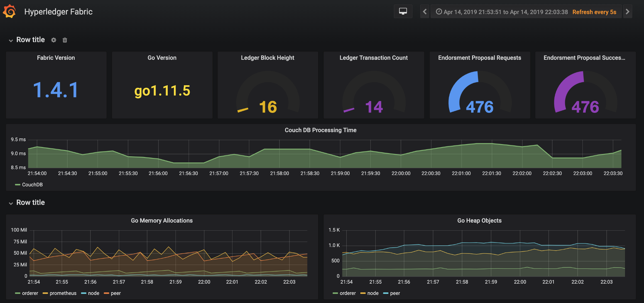The image size is (644, 303).
Task: Click the Grafana logo icon
Action: click(x=10, y=12)
